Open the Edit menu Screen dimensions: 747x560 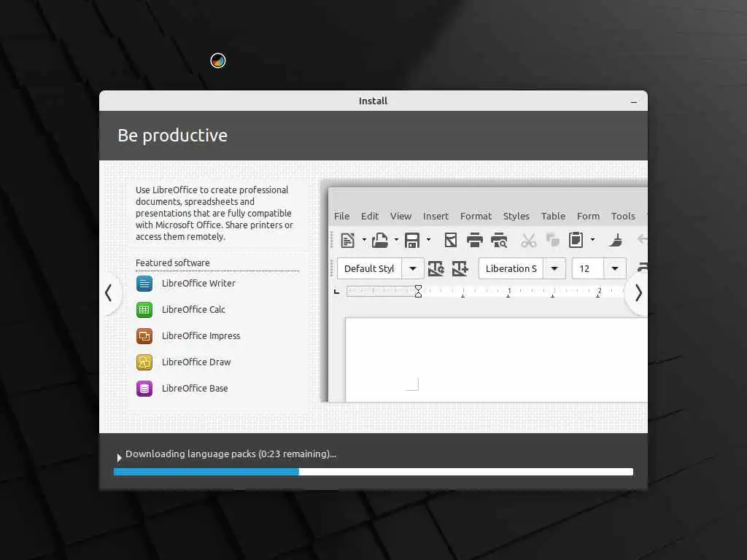(x=370, y=216)
